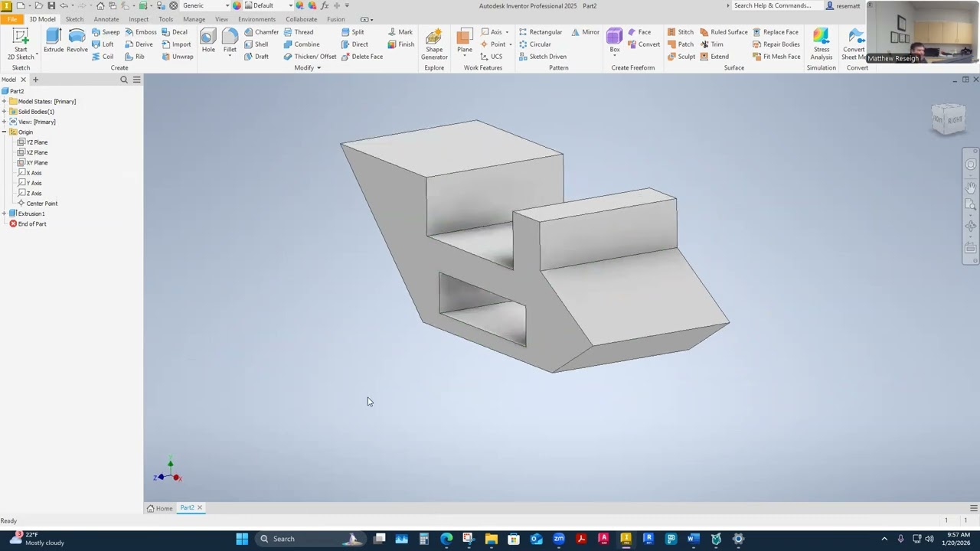Create a freeform Box
This screenshot has width=980, height=551.
[x=615, y=41]
